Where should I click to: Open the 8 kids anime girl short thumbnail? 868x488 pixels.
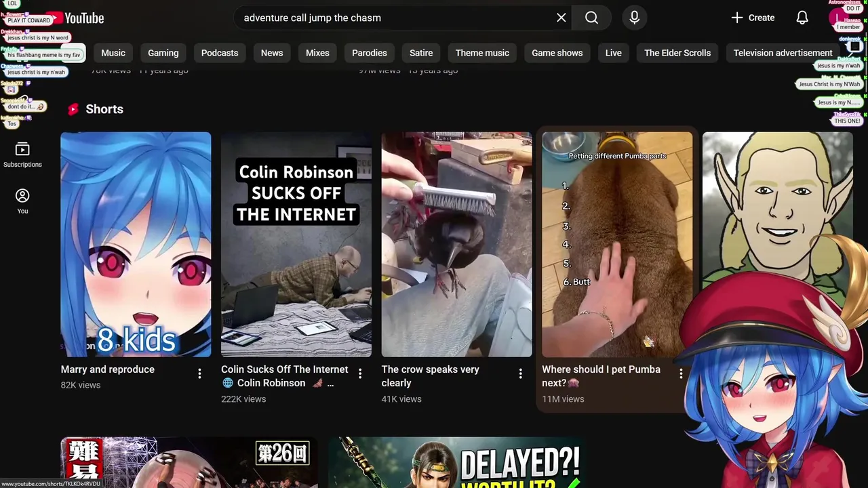136,244
